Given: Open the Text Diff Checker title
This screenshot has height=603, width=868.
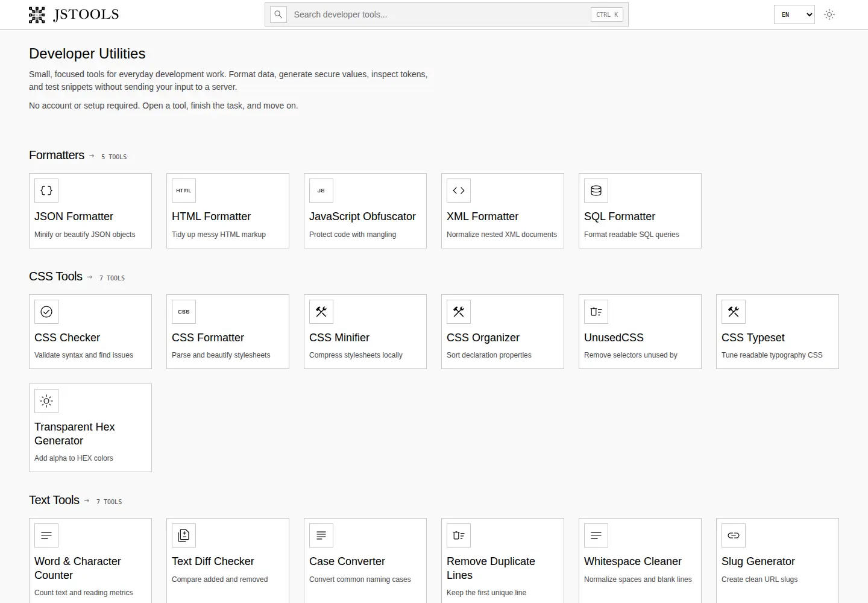Looking at the screenshot, I should point(213,561).
